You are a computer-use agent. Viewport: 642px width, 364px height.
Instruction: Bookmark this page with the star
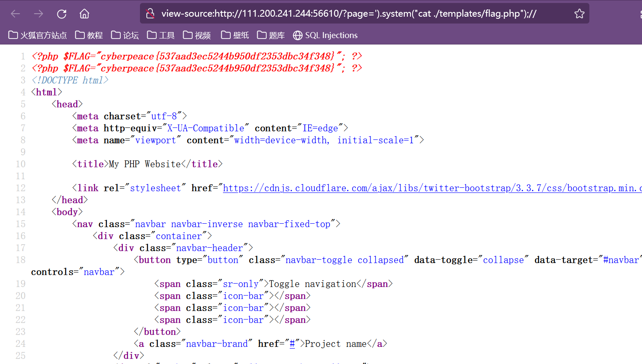580,14
